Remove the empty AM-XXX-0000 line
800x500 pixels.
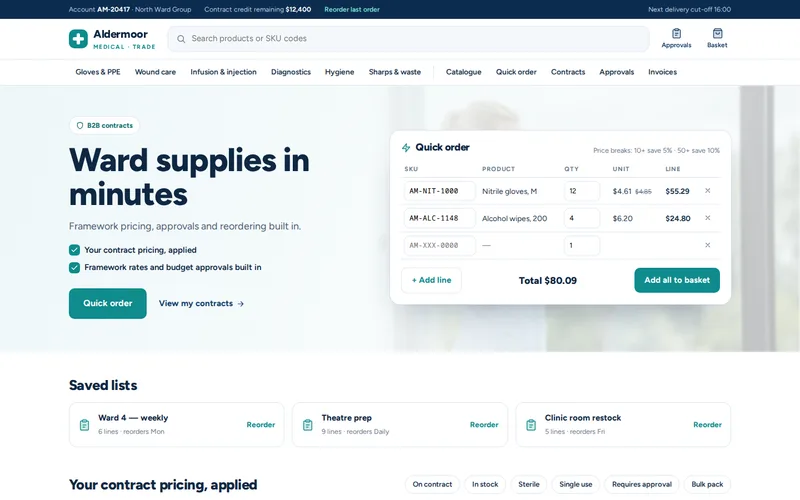[708, 245]
